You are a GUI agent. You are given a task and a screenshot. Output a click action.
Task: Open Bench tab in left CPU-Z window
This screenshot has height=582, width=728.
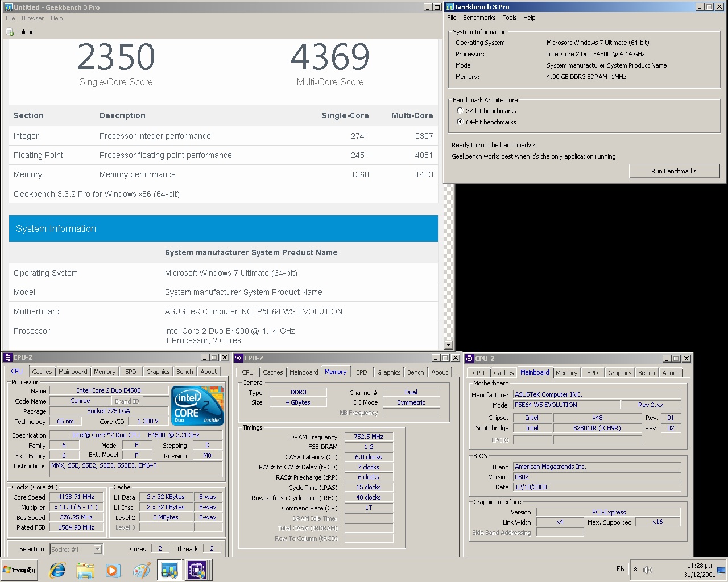[185, 372]
